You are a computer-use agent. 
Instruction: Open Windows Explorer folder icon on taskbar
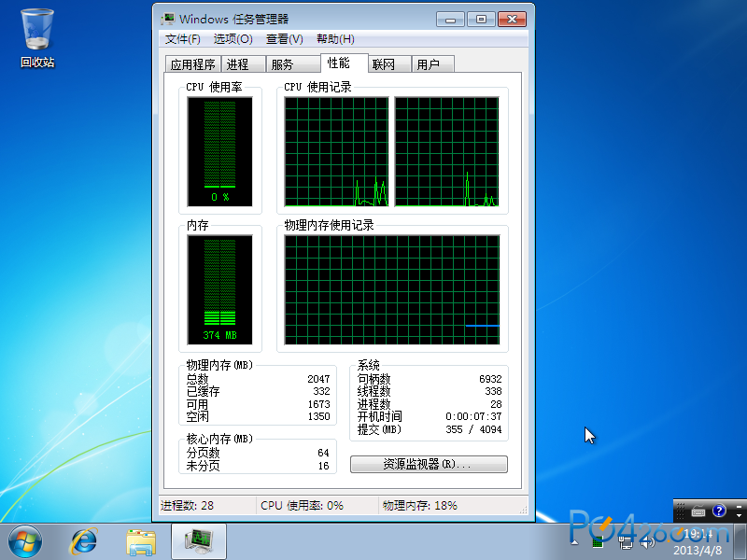pyautogui.click(x=141, y=542)
